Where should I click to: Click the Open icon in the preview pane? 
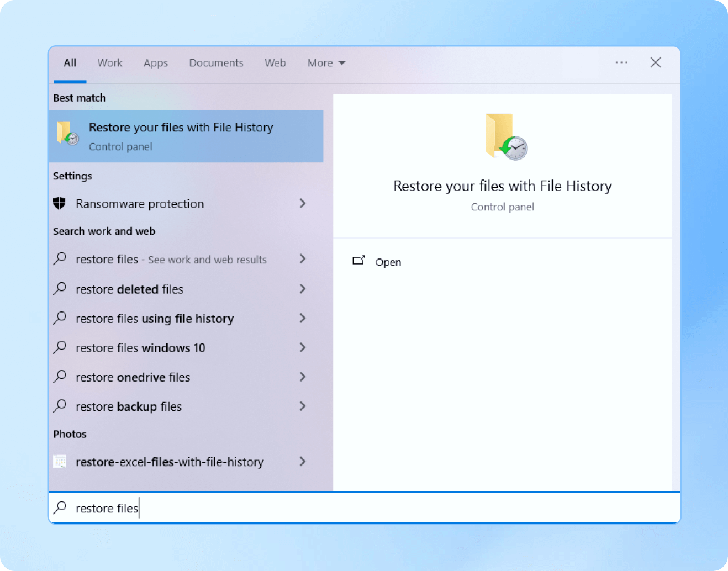pyautogui.click(x=359, y=261)
